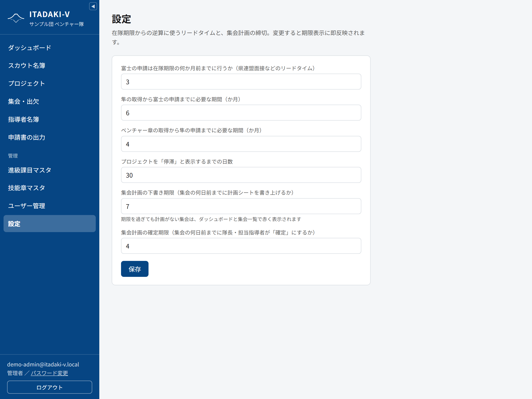532x399 pixels.
Task: Focus the 集会計画の確定期限 input field
Action: (x=241, y=246)
